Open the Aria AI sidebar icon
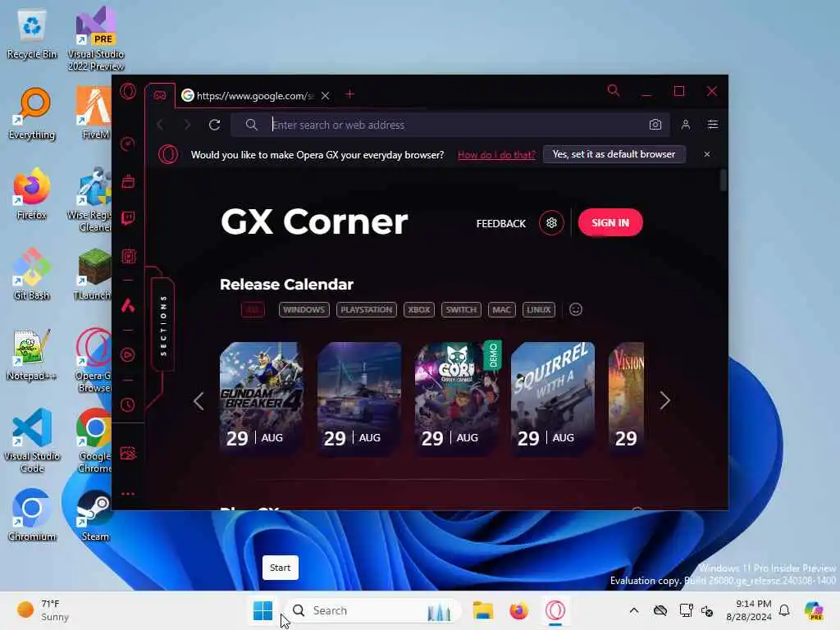 click(x=128, y=305)
